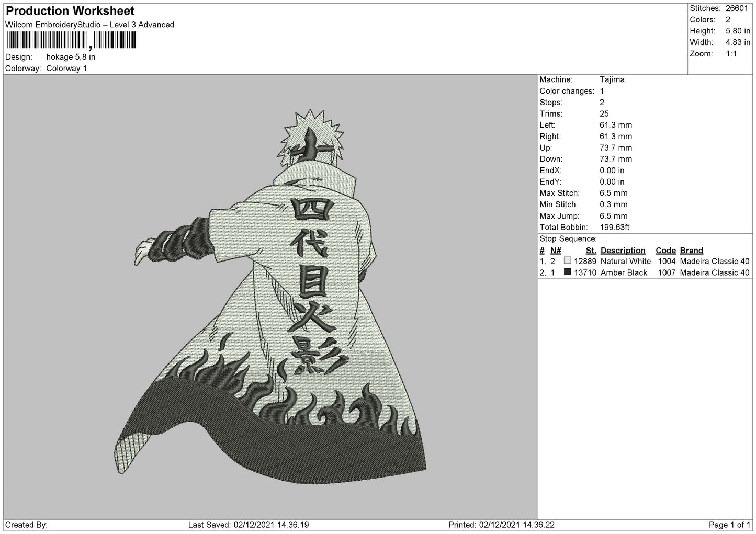
Task: Click the 'Created By:' footer label
Action: click(x=27, y=525)
